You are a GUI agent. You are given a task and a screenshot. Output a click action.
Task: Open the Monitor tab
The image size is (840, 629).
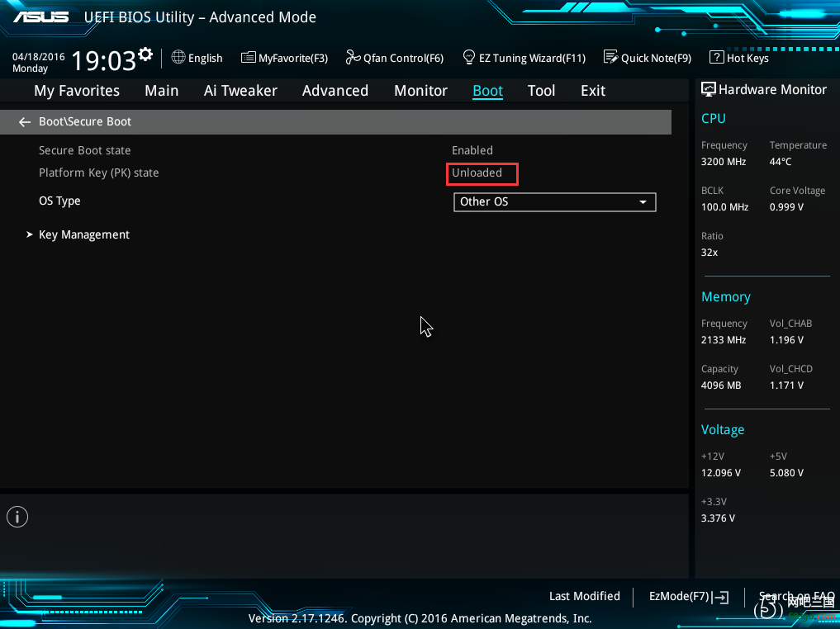(420, 91)
